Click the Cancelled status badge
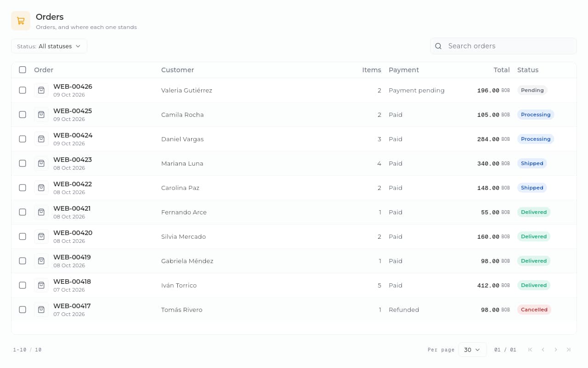Image resolution: width=588 pixels, height=368 pixels. click(534, 310)
